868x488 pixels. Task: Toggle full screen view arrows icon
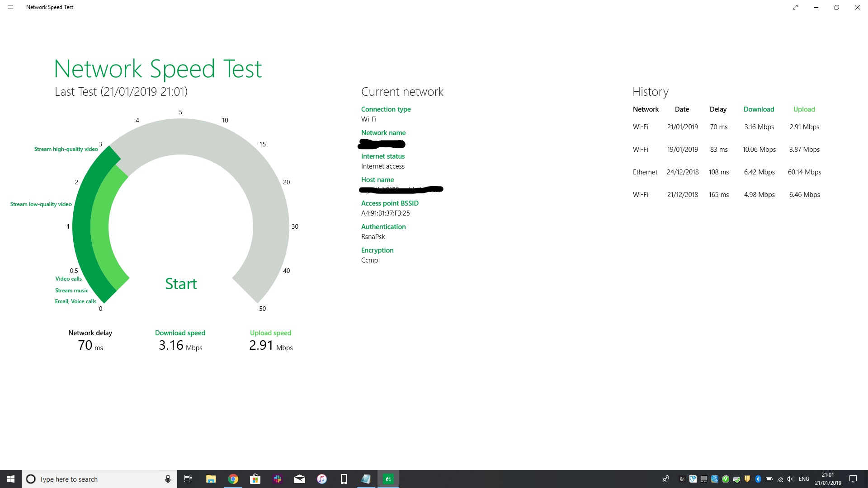[795, 7]
